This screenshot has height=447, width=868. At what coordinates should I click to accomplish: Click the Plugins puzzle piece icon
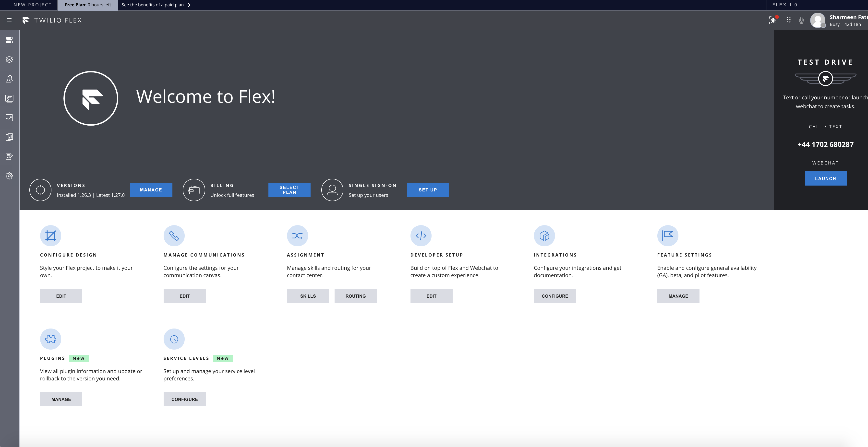pyautogui.click(x=50, y=339)
